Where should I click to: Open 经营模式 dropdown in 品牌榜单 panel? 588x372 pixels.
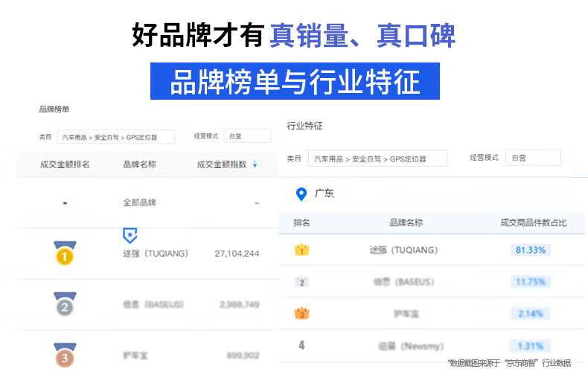pyautogui.click(x=248, y=137)
